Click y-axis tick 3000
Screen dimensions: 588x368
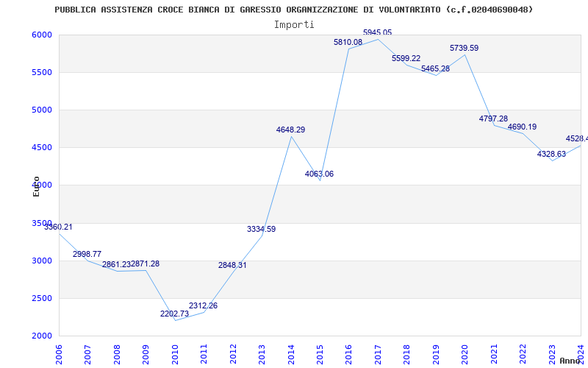point(42,261)
